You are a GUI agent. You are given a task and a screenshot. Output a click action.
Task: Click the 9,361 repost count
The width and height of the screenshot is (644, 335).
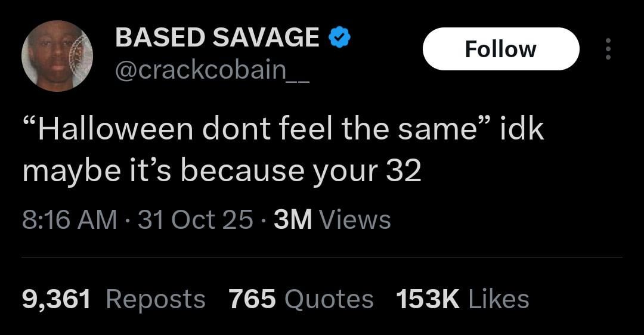coord(56,299)
